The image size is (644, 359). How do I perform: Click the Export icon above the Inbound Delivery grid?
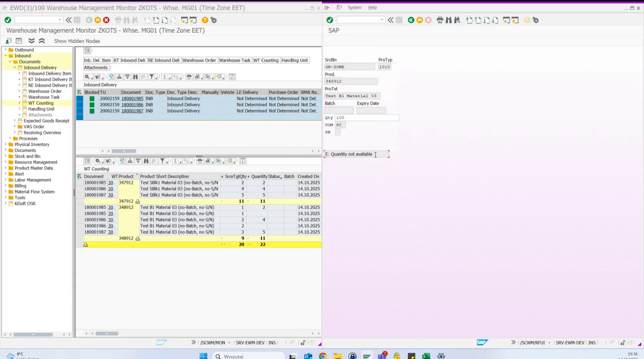tap(208, 77)
